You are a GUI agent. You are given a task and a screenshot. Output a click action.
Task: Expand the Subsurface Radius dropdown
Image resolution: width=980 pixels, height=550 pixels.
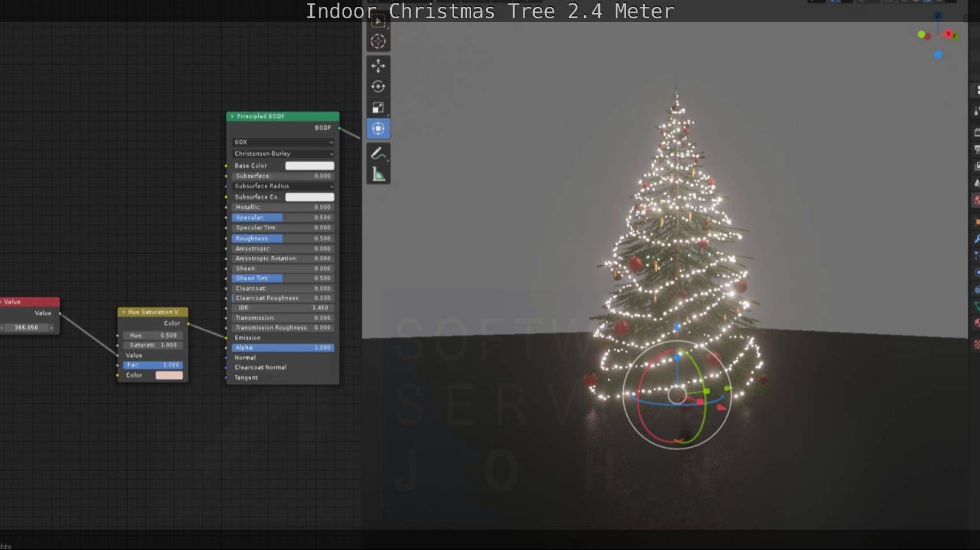click(283, 186)
